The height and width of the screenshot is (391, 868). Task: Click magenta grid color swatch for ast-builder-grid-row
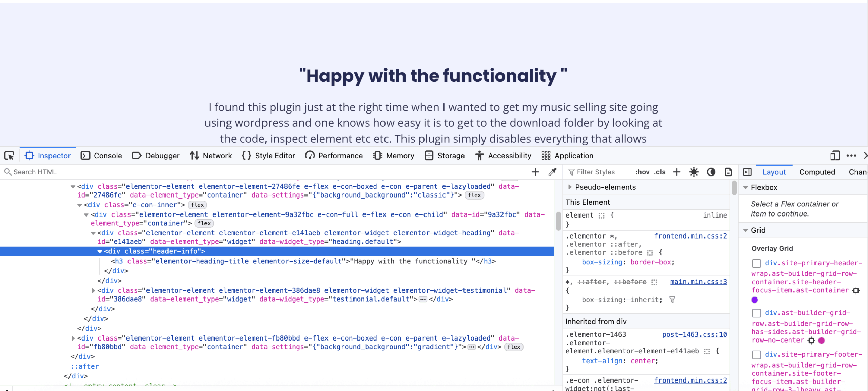click(x=821, y=341)
